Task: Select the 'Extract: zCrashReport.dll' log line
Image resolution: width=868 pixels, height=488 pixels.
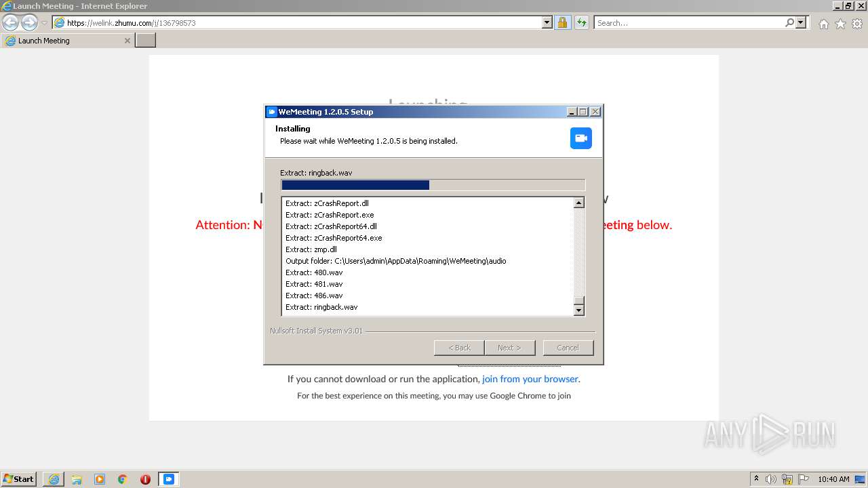Action: coord(327,203)
